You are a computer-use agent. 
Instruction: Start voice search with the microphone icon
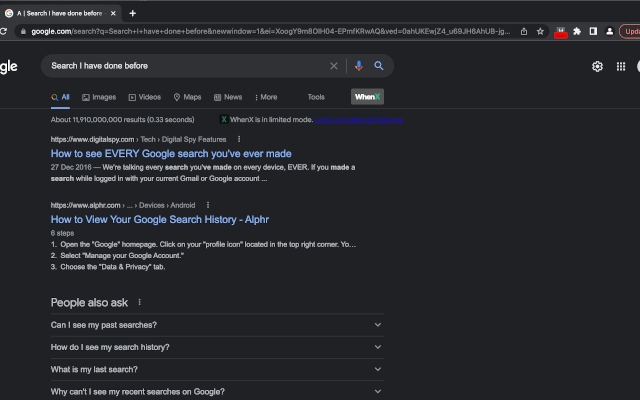(x=358, y=66)
